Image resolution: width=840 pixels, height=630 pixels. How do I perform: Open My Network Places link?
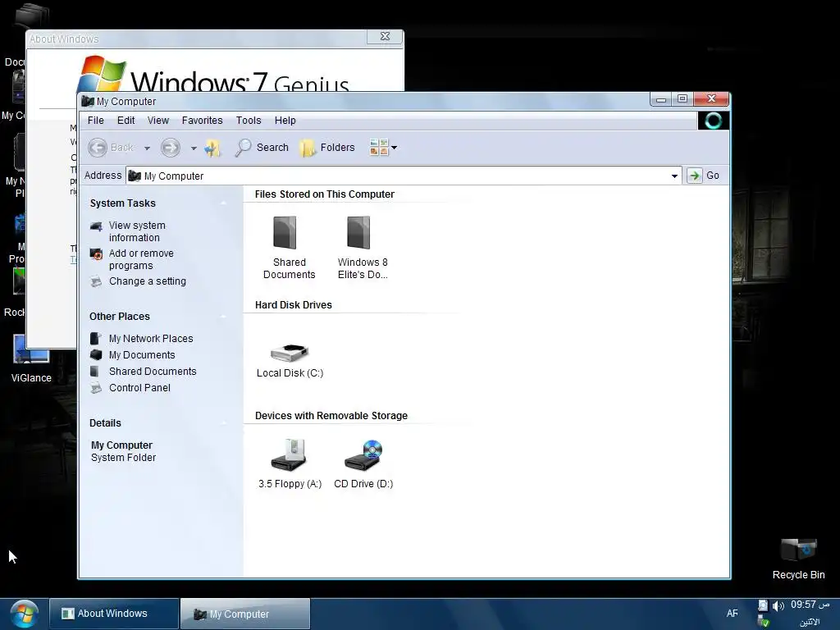[151, 339]
